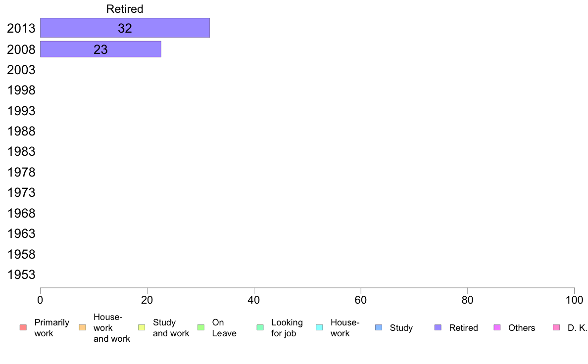
Task: Select the cyan Housework legend swatch
Action: [x=319, y=327]
